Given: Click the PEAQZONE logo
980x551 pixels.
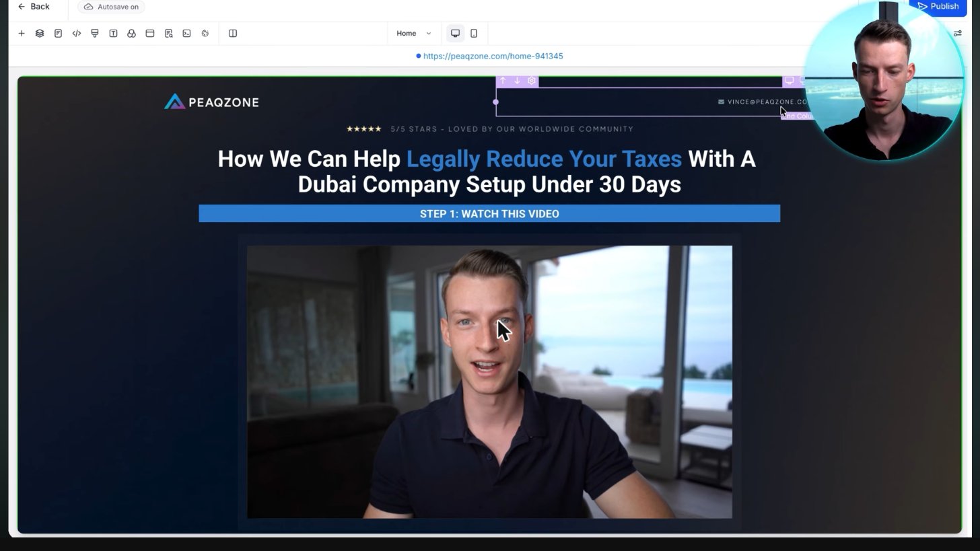Looking at the screenshot, I should (x=211, y=102).
